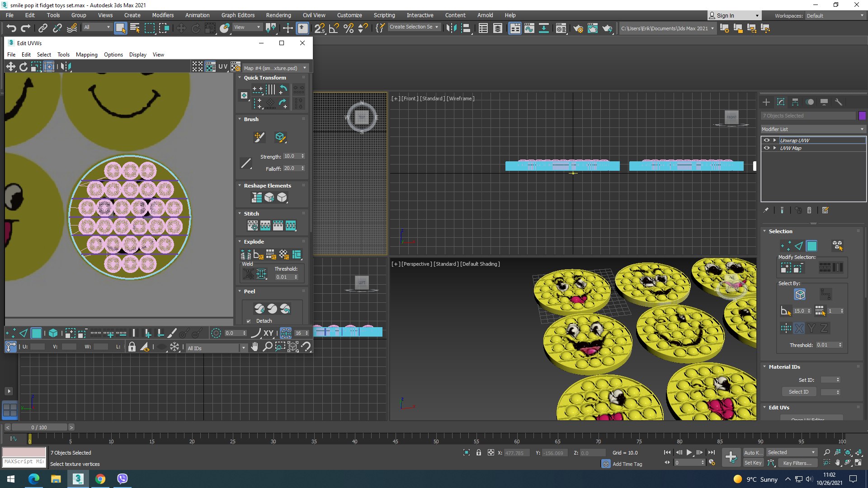Click the Undo arrow in main toolbar

11,28
